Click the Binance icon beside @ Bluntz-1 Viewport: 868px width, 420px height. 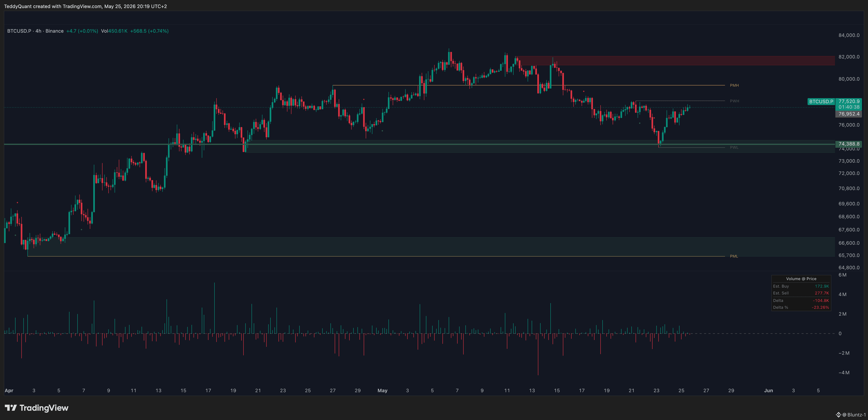pos(838,415)
